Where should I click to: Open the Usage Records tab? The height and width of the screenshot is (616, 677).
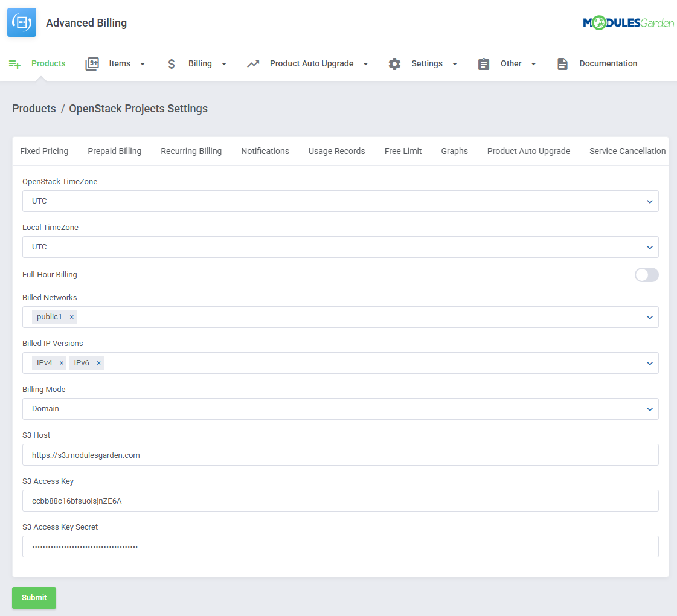tap(336, 151)
